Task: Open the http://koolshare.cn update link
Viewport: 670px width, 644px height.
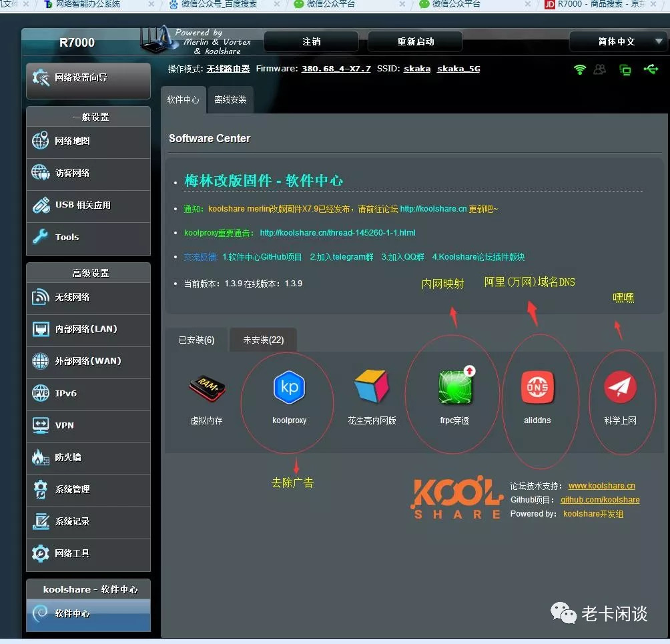Action: 433,209
